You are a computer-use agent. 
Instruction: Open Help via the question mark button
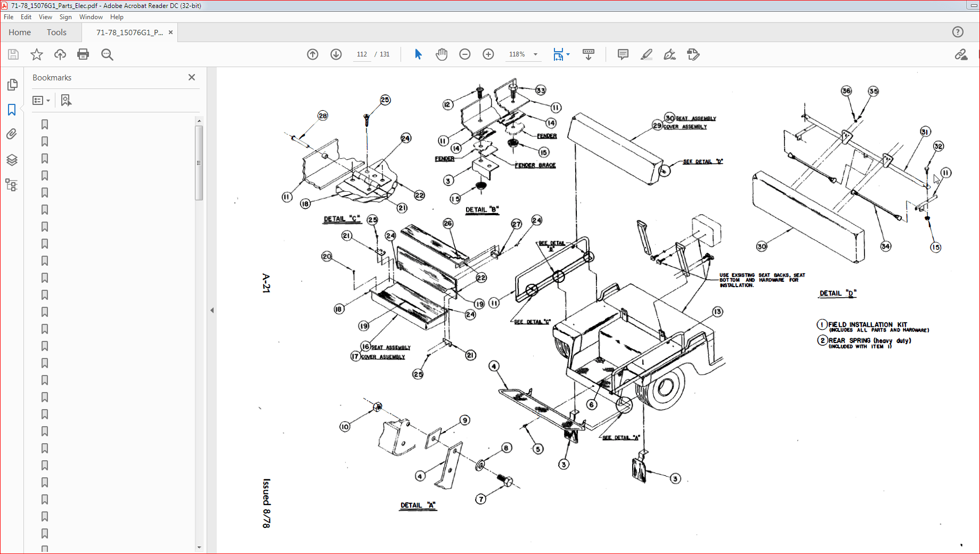(x=959, y=32)
